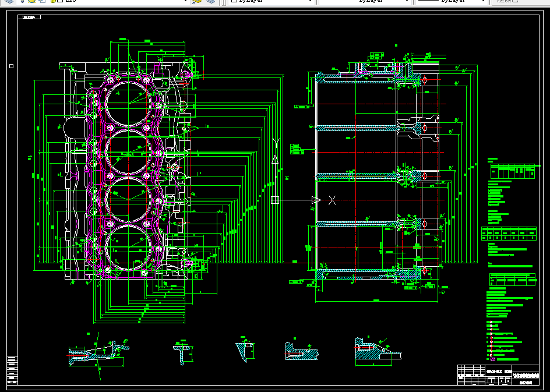Click the hatched top flange of the side section view

click(368, 79)
